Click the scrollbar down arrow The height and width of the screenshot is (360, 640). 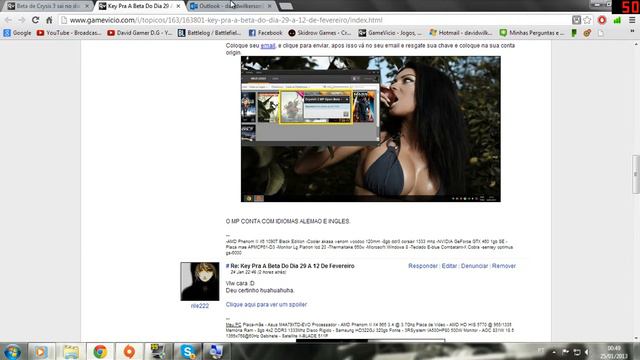(636, 338)
